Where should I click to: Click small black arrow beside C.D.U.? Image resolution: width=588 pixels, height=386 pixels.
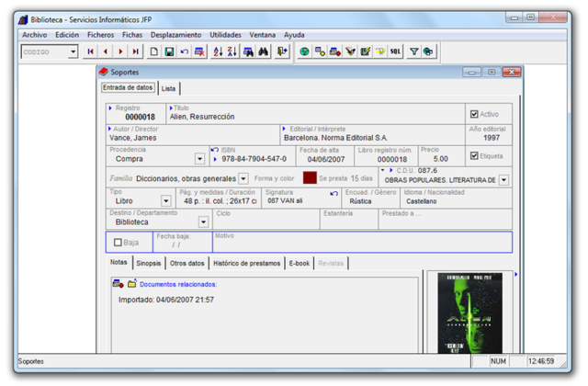coord(383,170)
